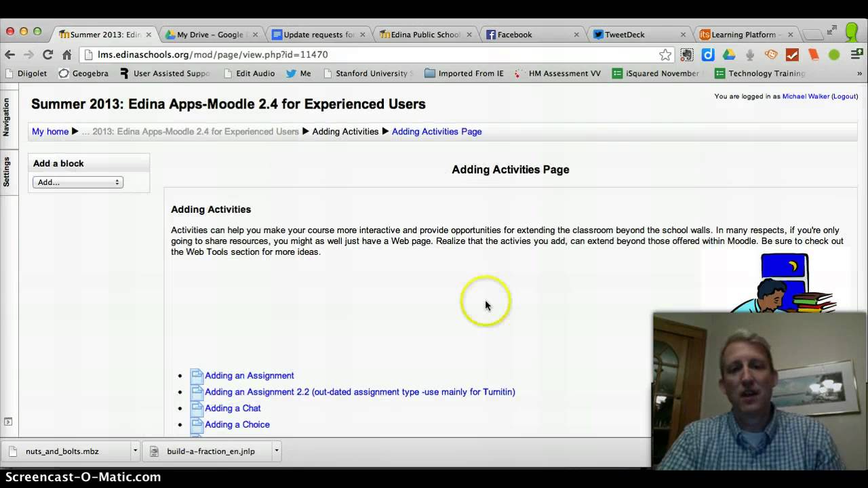Image resolution: width=868 pixels, height=488 pixels.
Task: Open the HM Assessment VV bookmark
Action: [x=558, y=73]
